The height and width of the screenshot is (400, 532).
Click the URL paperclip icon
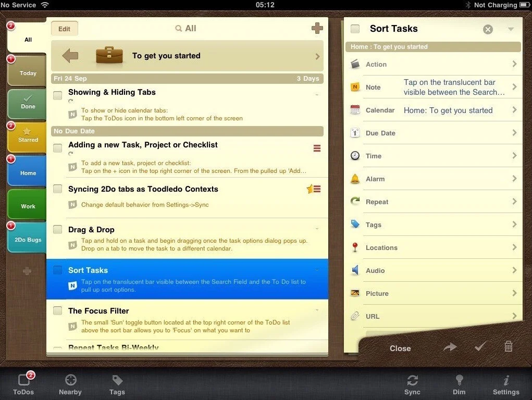point(355,316)
